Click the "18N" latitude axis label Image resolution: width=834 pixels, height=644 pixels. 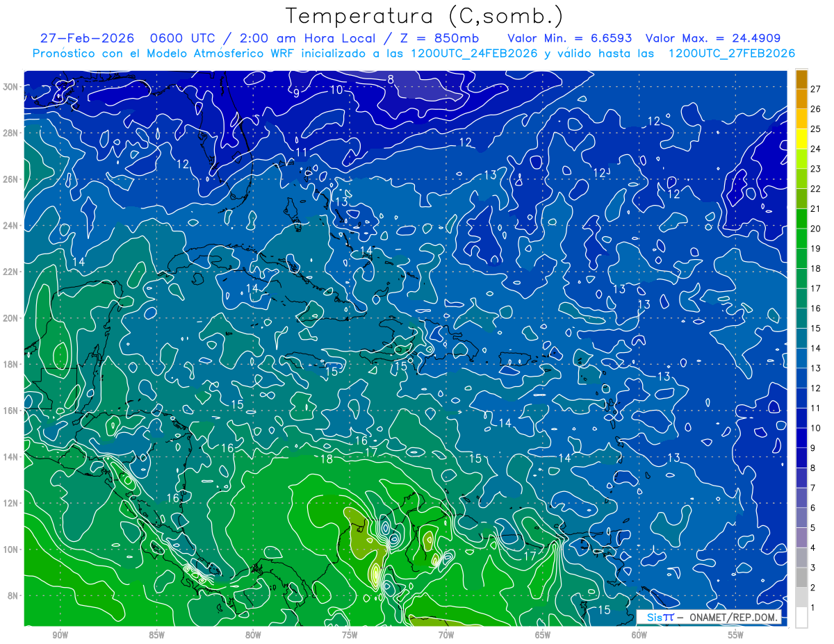point(12,364)
